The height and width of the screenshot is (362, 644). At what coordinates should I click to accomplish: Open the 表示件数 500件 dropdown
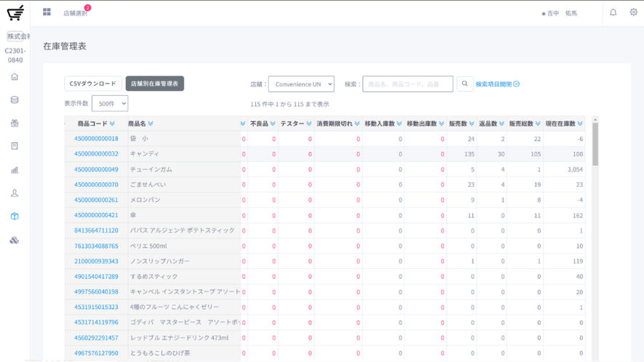[x=110, y=104]
